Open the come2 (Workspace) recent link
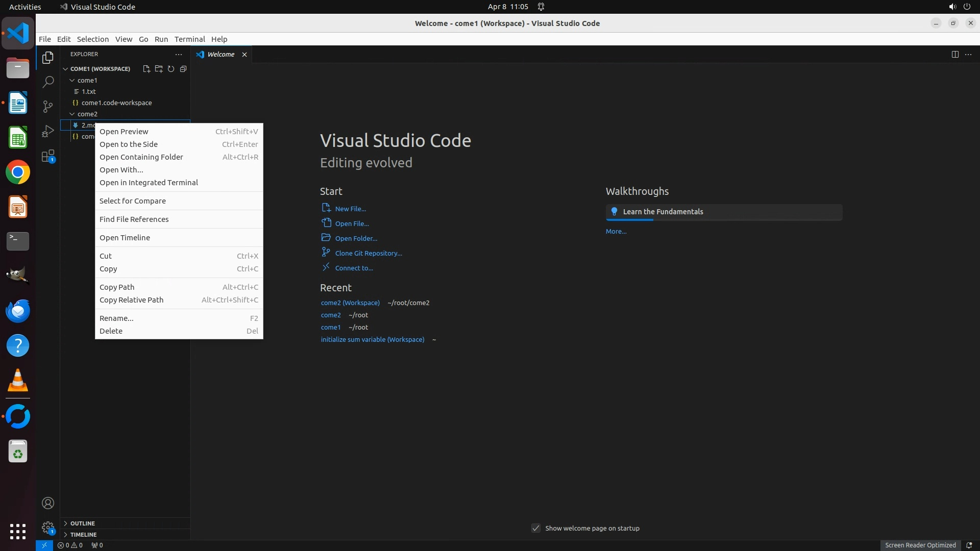This screenshot has height=551, width=980. [350, 303]
